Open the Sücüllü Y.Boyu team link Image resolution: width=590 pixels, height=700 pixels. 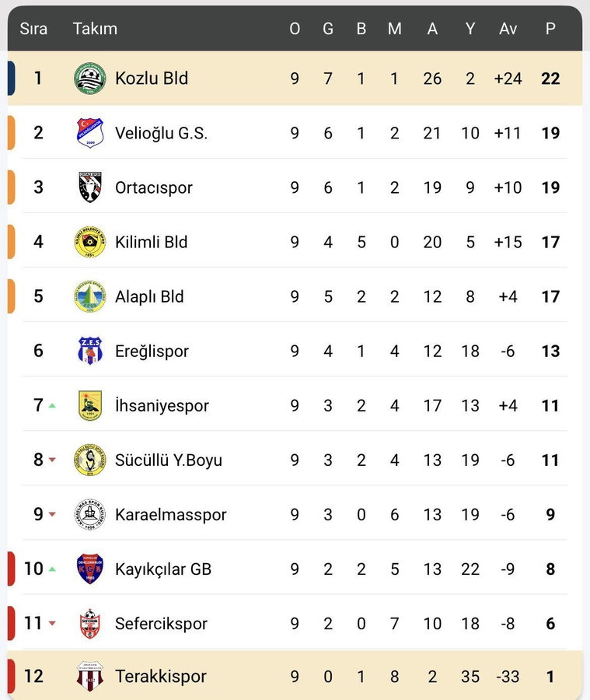169,460
